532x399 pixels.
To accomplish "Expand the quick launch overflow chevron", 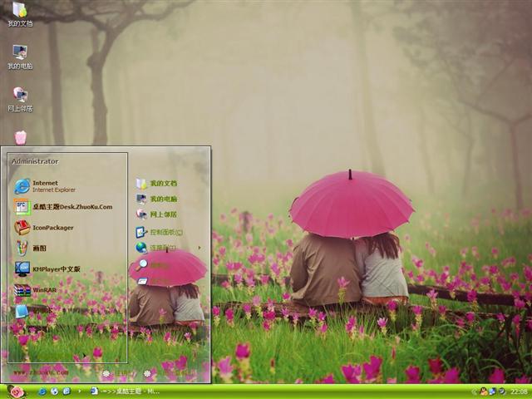I will click(79, 391).
